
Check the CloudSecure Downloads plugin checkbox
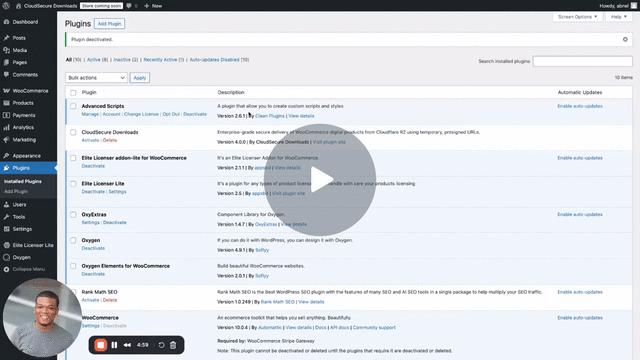tap(73, 132)
